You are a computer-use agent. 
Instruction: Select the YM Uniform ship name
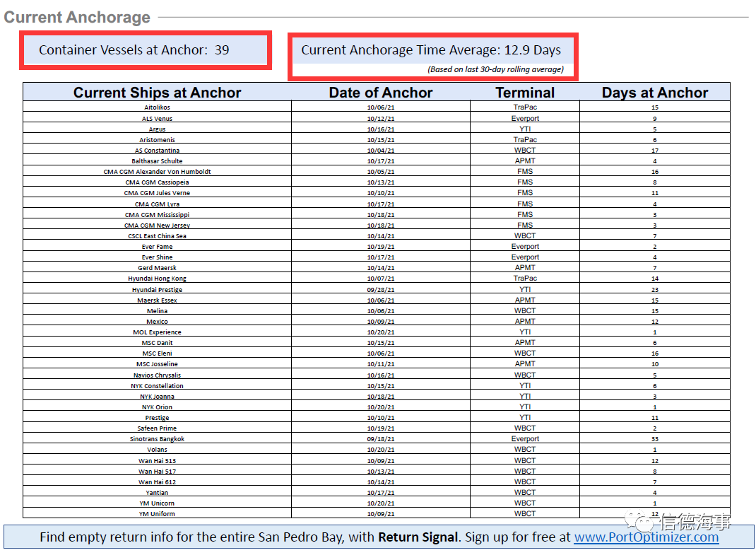(x=157, y=513)
